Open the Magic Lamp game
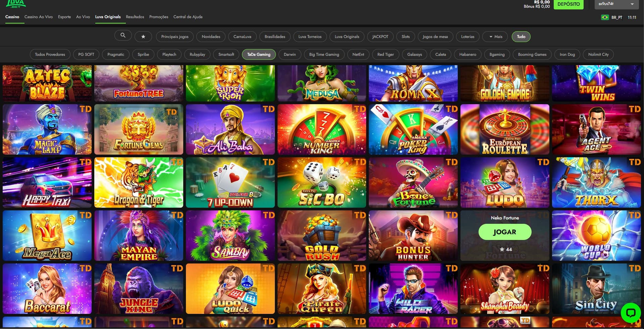This screenshot has width=644, height=329. tap(47, 129)
